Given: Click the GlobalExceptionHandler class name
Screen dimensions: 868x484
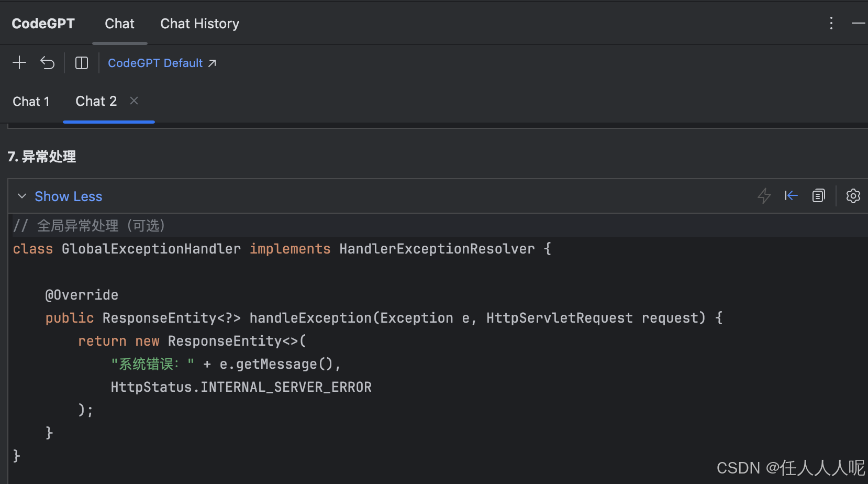Looking at the screenshot, I should point(151,249).
